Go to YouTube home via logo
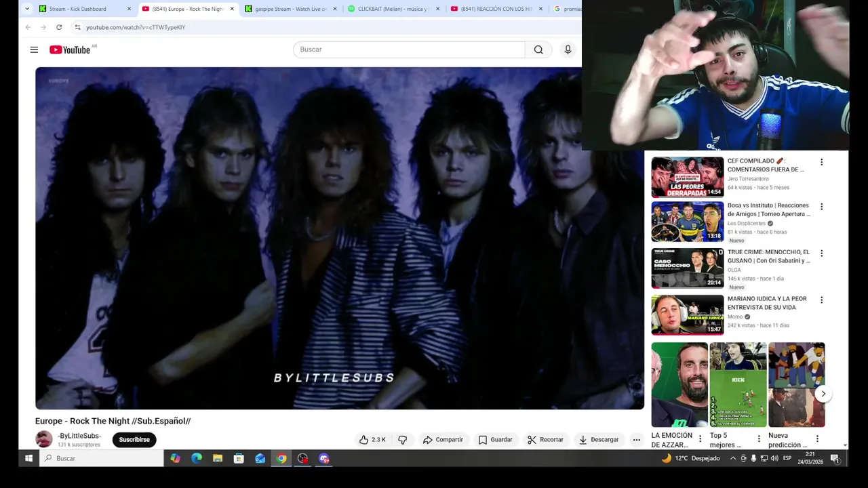 [70, 49]
